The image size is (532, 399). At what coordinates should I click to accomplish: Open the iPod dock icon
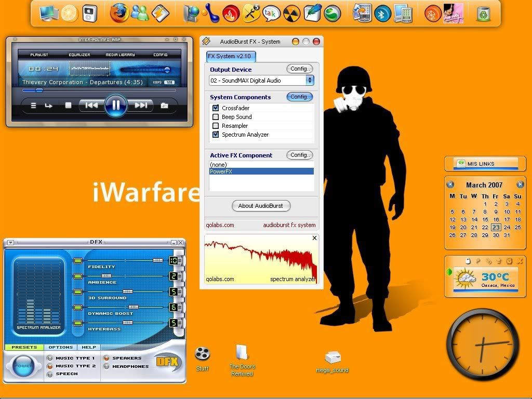[x=89, y=13]
